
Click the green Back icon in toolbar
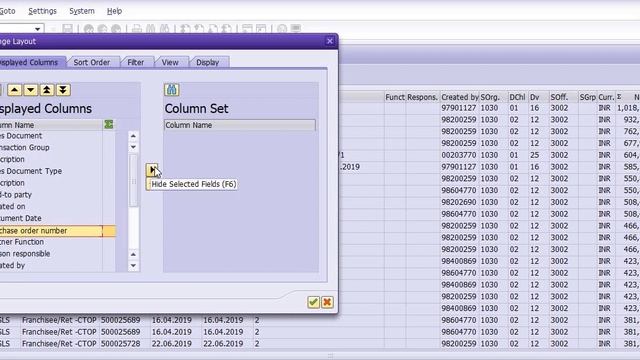pyautogui.click(x=89, y=29)
